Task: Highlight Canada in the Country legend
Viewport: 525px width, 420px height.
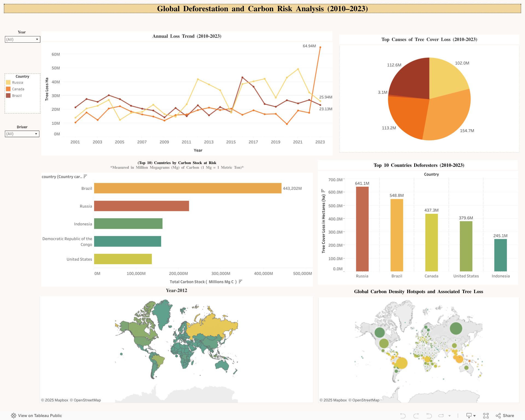Action: click(18, 89)
